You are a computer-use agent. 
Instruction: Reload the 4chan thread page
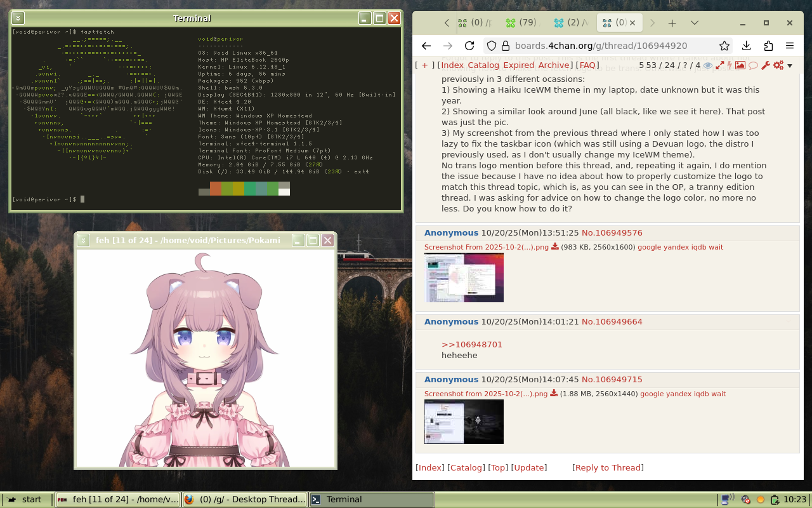[x=469, y=46]
